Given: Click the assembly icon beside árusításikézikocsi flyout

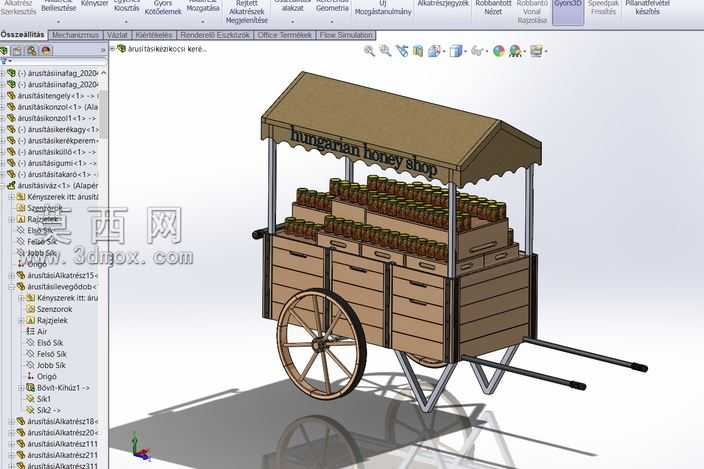Looking at the screenshot, I should coord(121,48).
